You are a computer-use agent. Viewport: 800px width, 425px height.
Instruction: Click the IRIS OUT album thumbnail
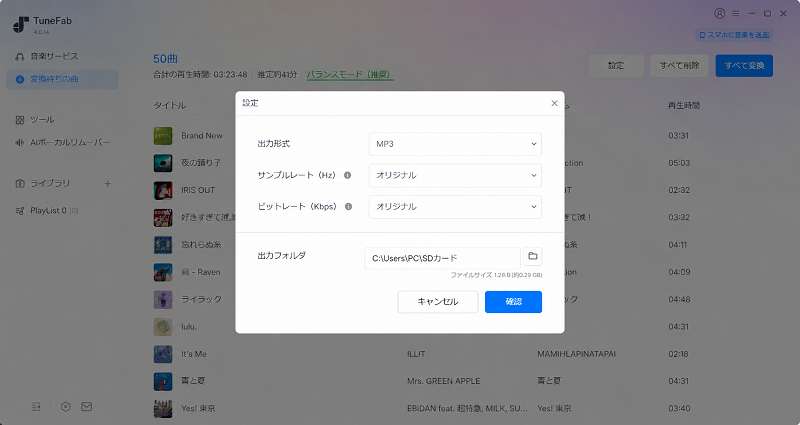tap(163, 190)
